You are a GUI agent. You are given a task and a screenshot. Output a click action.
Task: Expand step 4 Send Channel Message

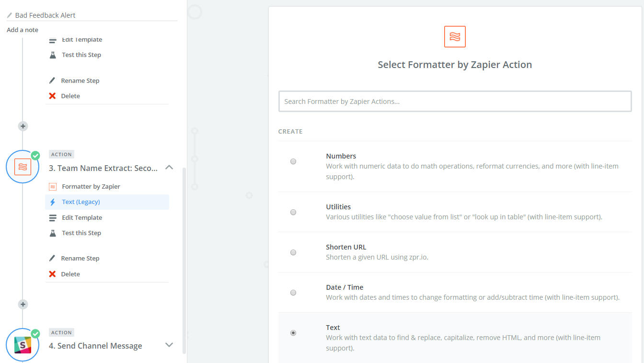coord(169,345)
